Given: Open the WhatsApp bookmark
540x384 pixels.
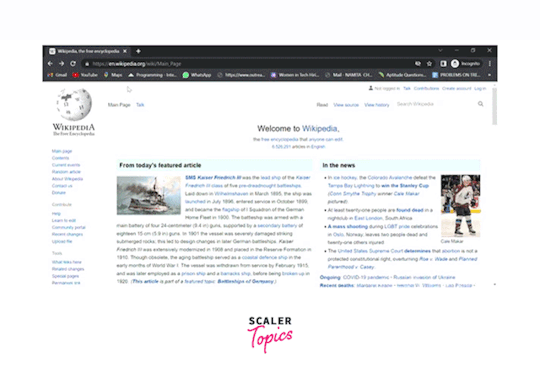Looking at the screenshot, I should coord(197,75).
